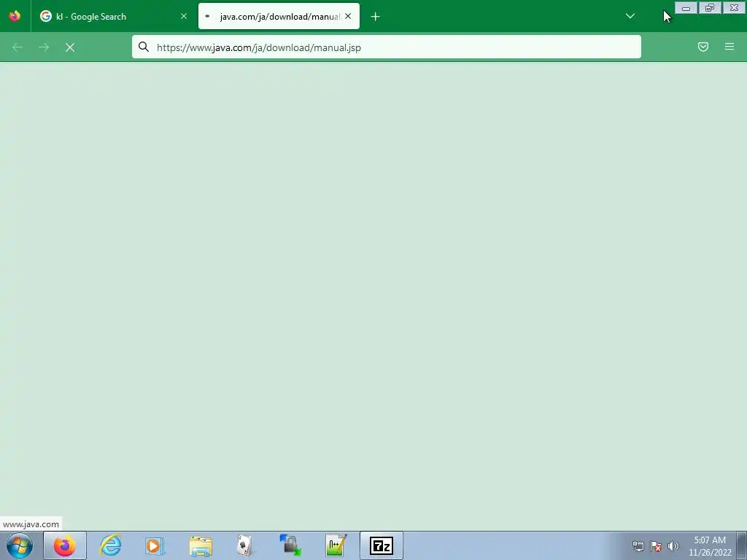Select the java.com download manual tab
This screenshot has height=560, width=747.
point(279,17)
